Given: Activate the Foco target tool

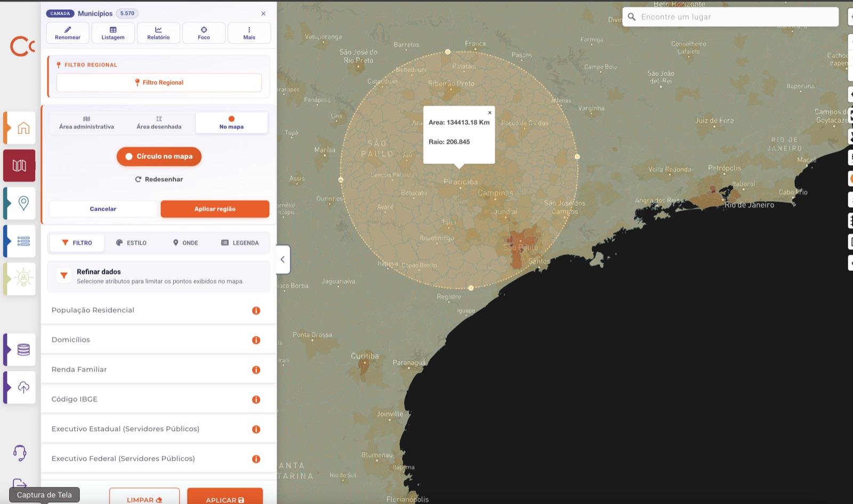Looking at the screenshot, I should coord(204,33).
